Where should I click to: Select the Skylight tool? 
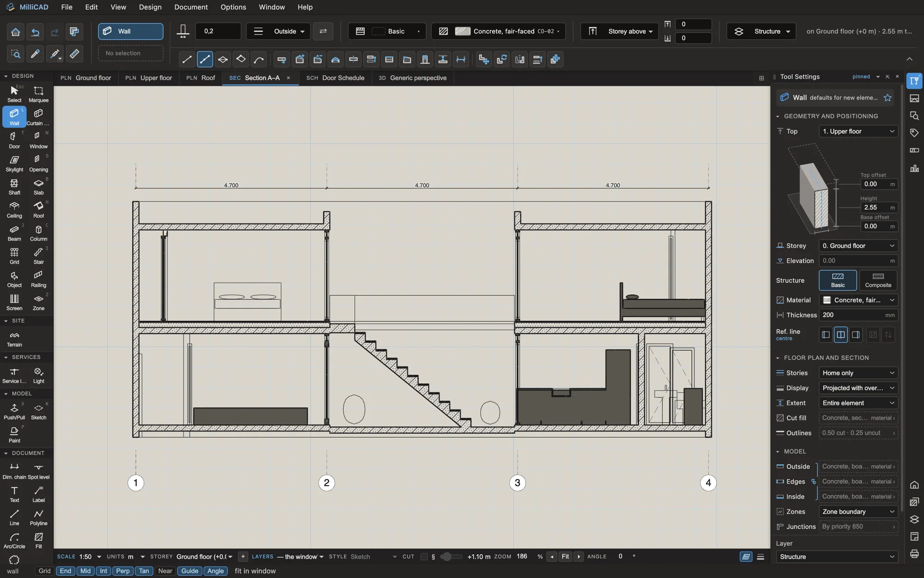pyautogui.click(x=14, y=163)
